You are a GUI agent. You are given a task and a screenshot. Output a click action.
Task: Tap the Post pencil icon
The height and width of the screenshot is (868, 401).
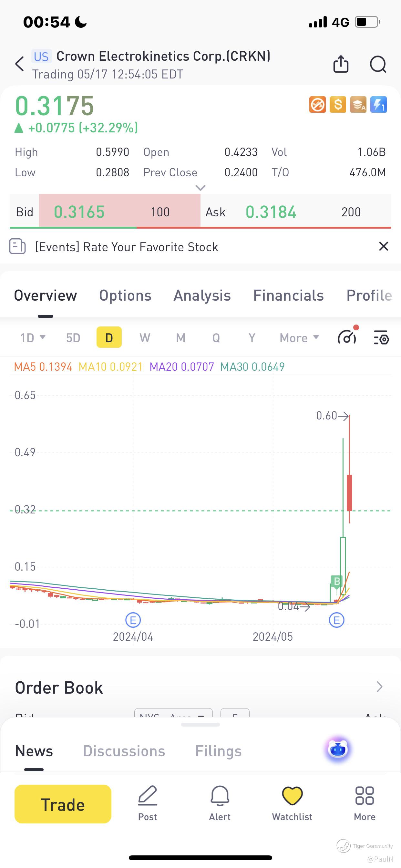click(148, 796)
